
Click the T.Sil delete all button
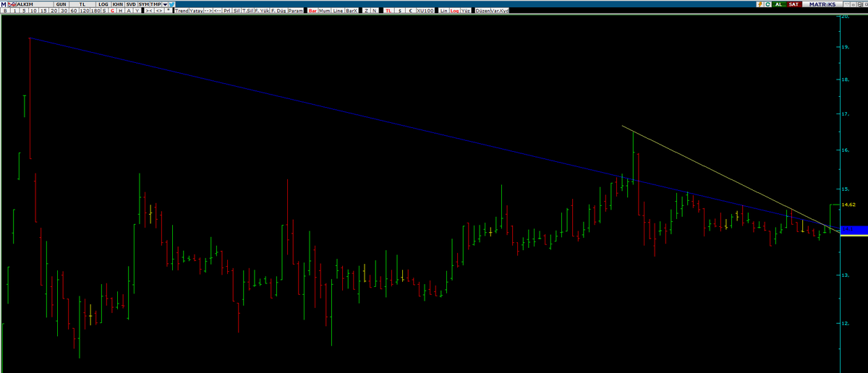(x=247, y=11)
